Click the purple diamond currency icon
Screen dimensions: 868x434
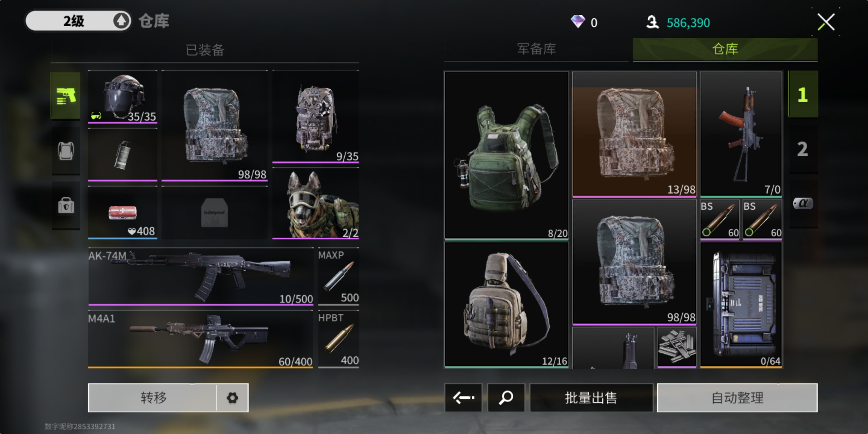(x=578, y=22)
